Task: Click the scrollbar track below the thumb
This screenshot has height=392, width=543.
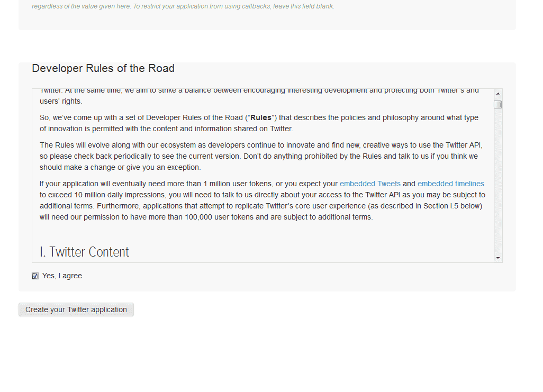Action: [498, 181]
